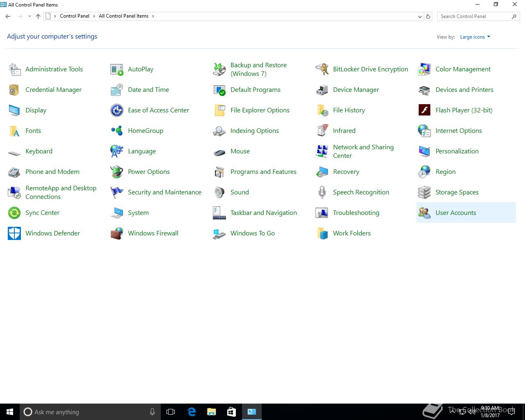Open the Windows Start menu
Viewport: 525px width, 420px height.
click(x=10, y=412)
